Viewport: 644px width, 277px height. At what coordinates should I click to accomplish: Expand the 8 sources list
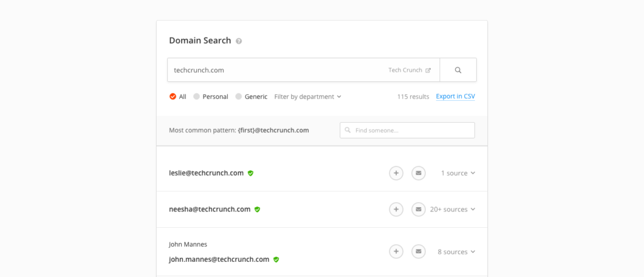pyautogui.click(x=457, y=252)
